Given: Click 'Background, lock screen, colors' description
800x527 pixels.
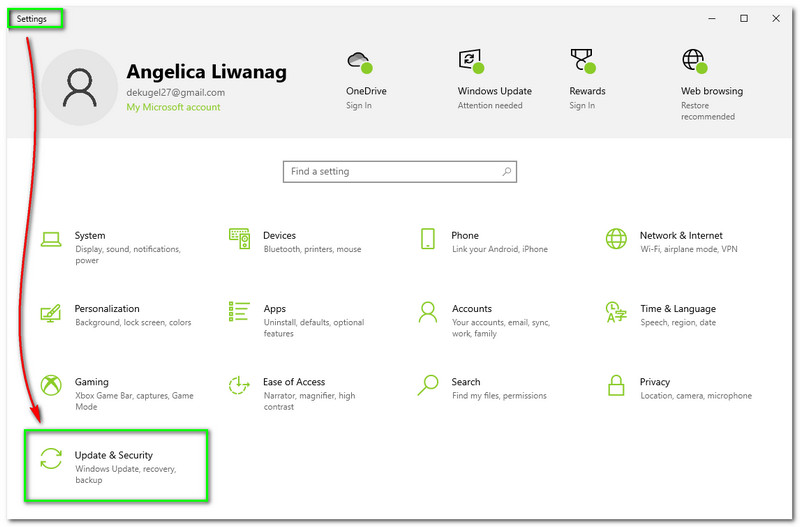Looking at the screenshot, I should click(x=133, y=322).
